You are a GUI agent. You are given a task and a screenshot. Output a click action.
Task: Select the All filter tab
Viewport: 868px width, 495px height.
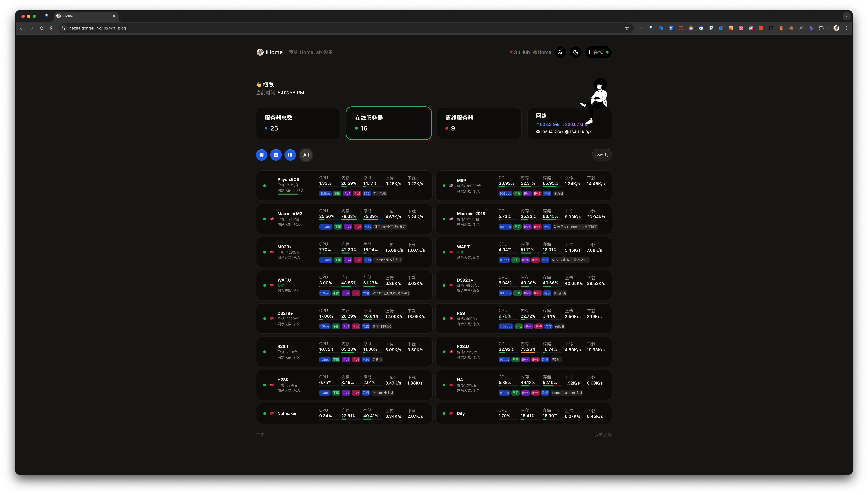306,155
